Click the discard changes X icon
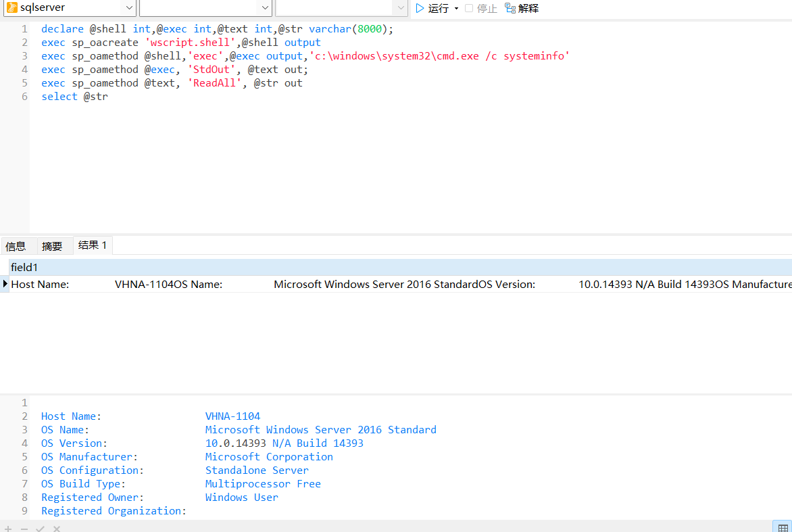The width and height of the screenshot is (792, 532). 57,529
